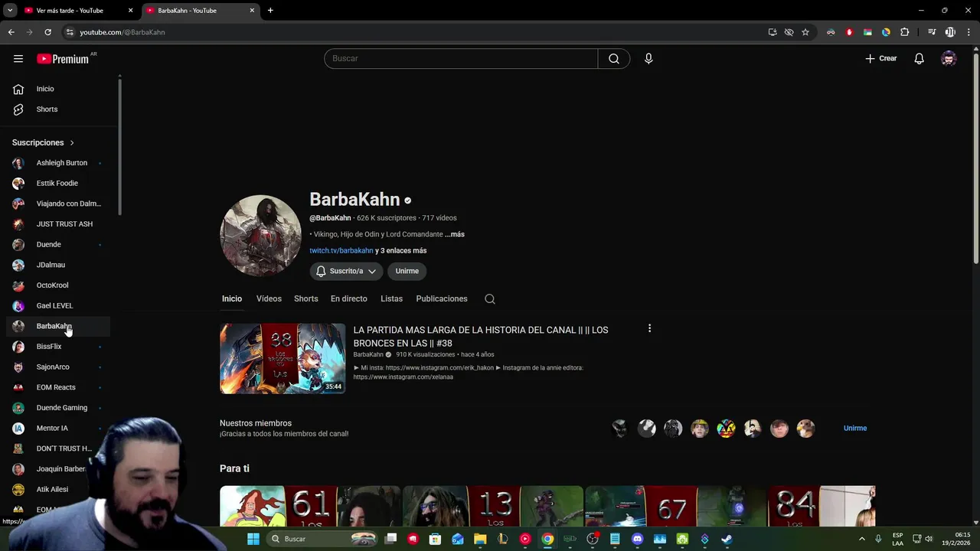Switch to En directo tab
Image resolution: width=980 pixels, height=551 pixels.
tap(349, 299)
